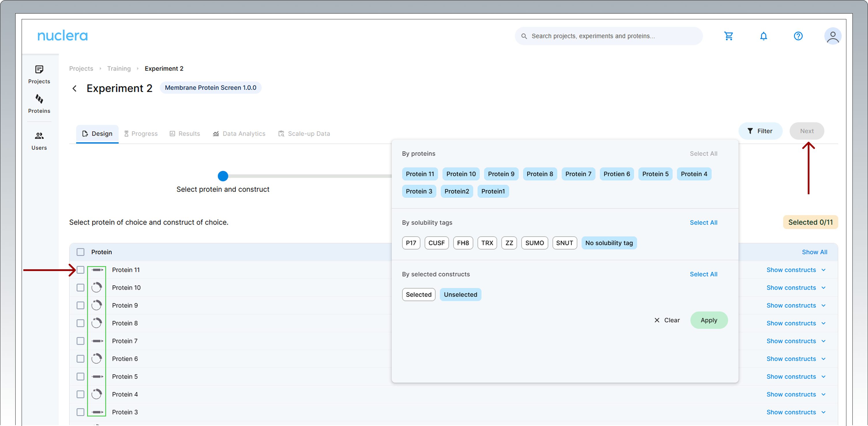Expand Show constructs for Protein 10
The height and width of the screenshot is (426, 868).
tap(796, 287)
